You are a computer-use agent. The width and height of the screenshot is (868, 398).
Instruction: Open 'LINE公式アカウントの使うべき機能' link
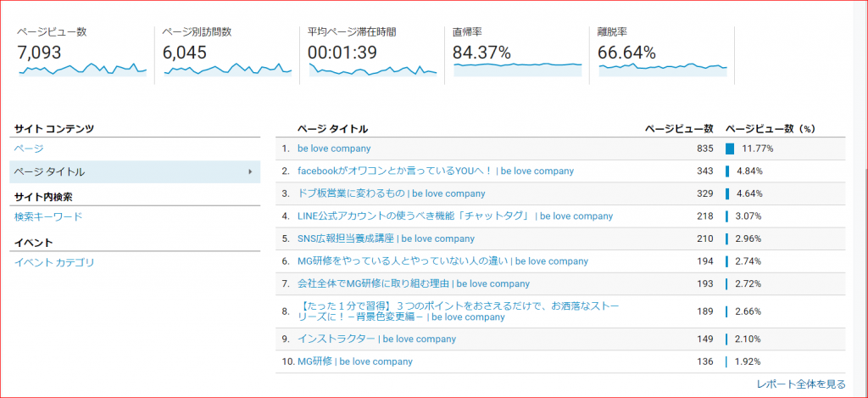[x=455, y=216]
